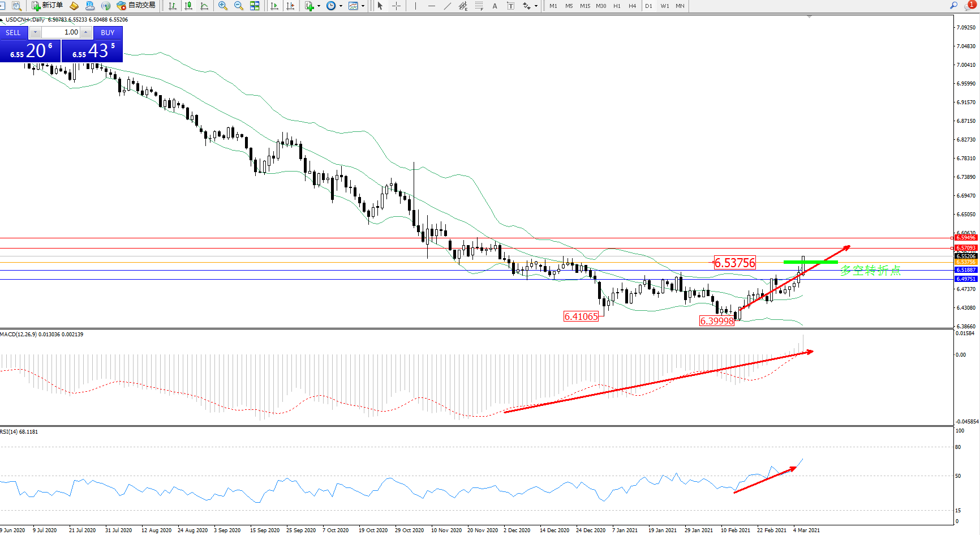The image size is (980, 535).
Task: Toggle the 自动交易 auto trading button
Action: point(136,6)
